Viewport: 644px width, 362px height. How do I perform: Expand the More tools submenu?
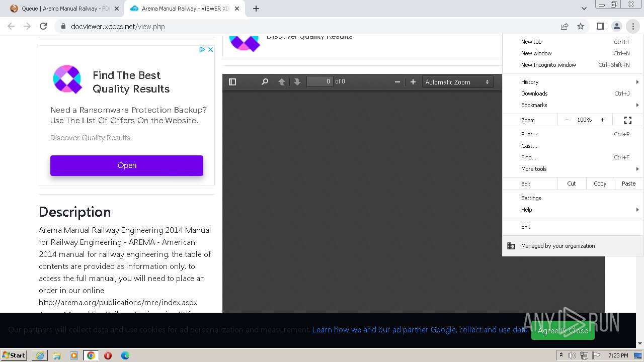(x=573, y=169)
